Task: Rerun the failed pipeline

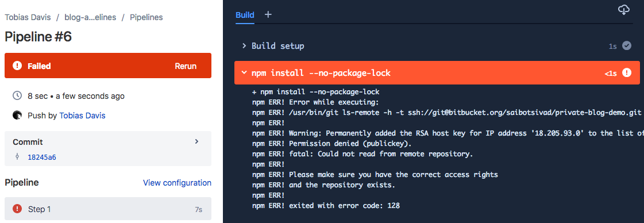Action: [186, 66]
